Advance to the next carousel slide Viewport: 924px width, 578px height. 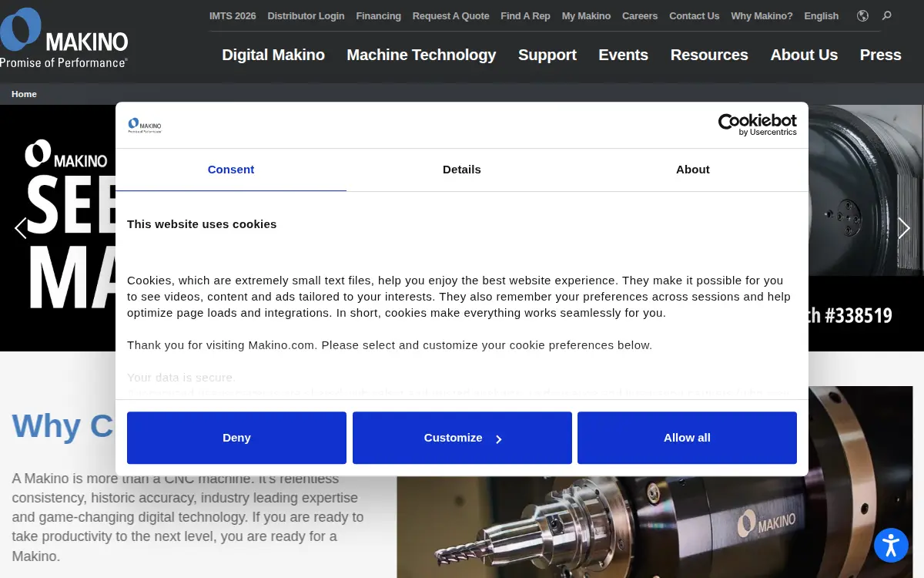[x=904, y=227]
